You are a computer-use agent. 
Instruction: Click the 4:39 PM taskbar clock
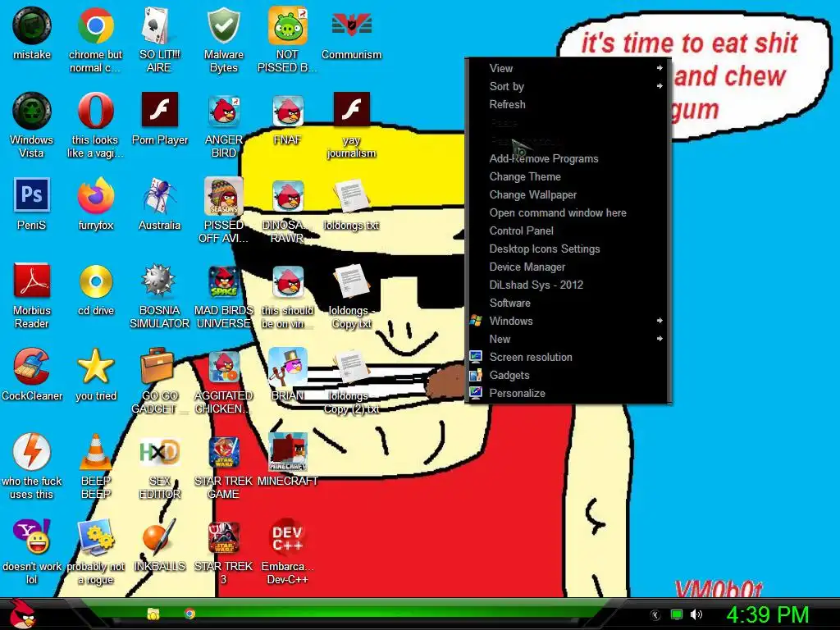point(767,614)
